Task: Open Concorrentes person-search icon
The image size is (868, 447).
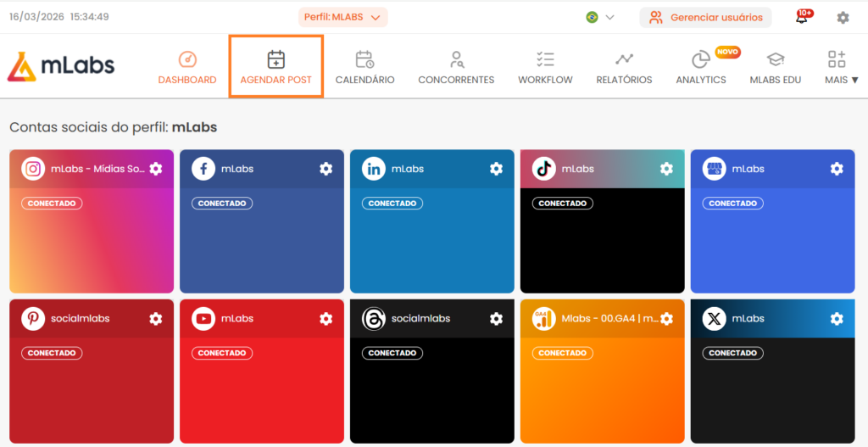Action: coord(456,59)
